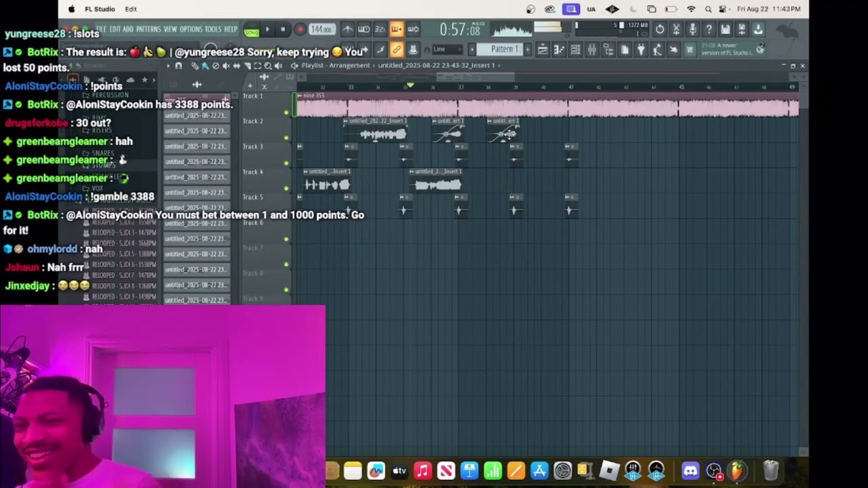Screen dimensions: 868x488
Task: Toggle loop recording icon
Action: (x=413, y=29)
